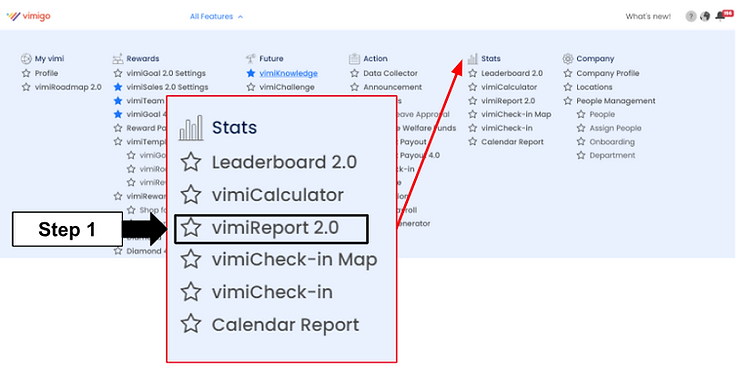This screenshot has width=740, height=379.
Task: Toggle the vimiChallenge favorite star
Action: click(x=251, y=87)
